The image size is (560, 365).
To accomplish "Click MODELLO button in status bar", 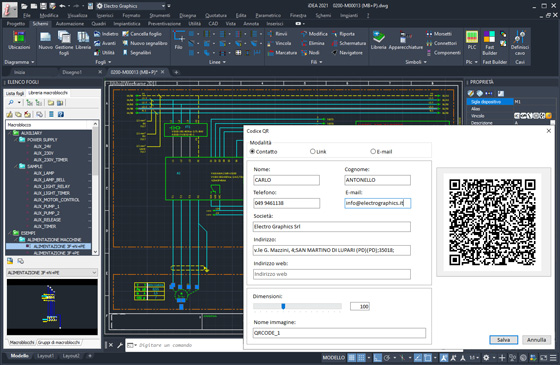I will coord(334,358).
